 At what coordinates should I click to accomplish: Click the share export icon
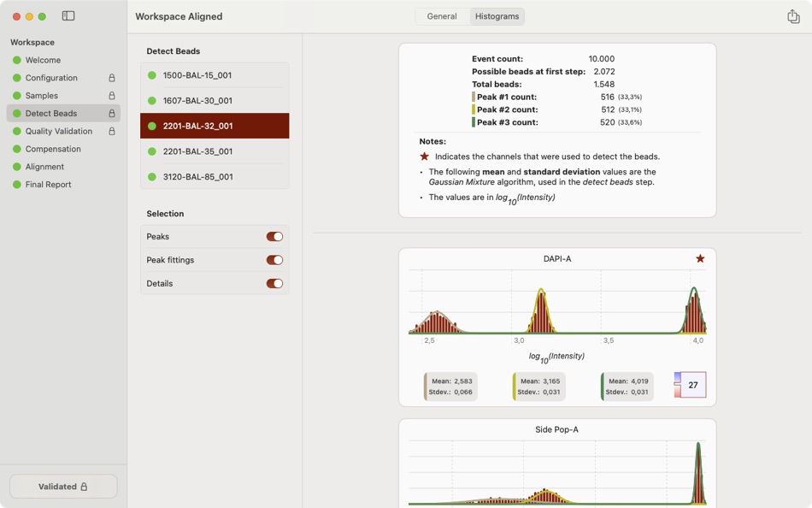[x=793, y=16]
